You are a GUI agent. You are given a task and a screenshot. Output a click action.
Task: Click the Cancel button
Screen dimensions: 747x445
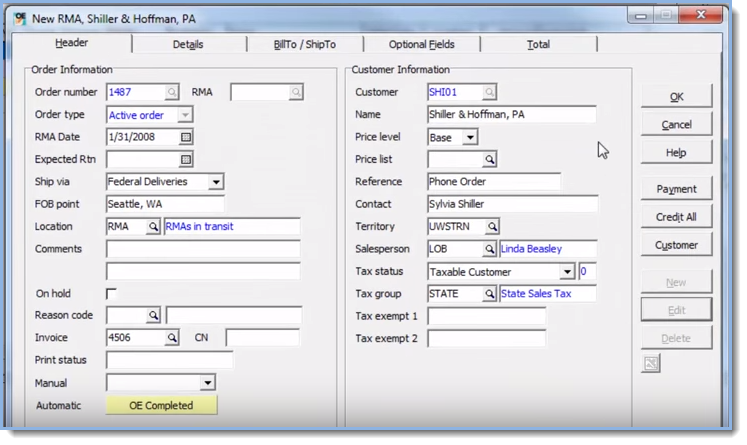click(x=676, y=124)
